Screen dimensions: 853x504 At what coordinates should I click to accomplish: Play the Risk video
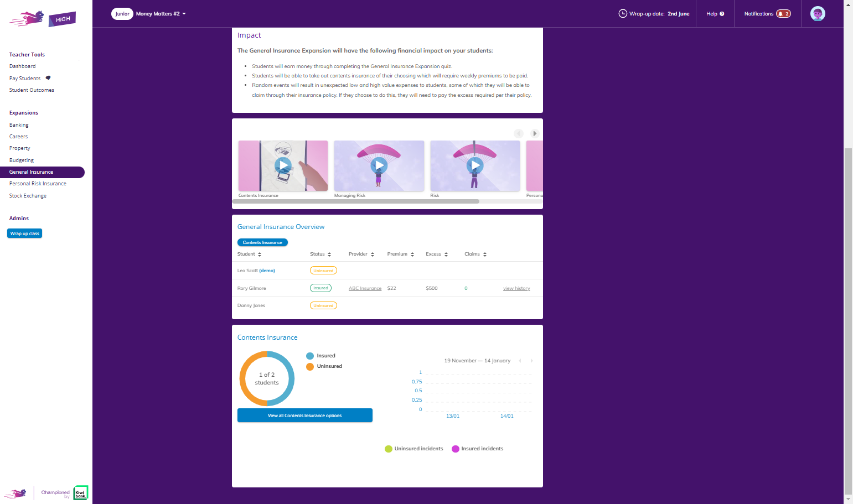point(475,165)
